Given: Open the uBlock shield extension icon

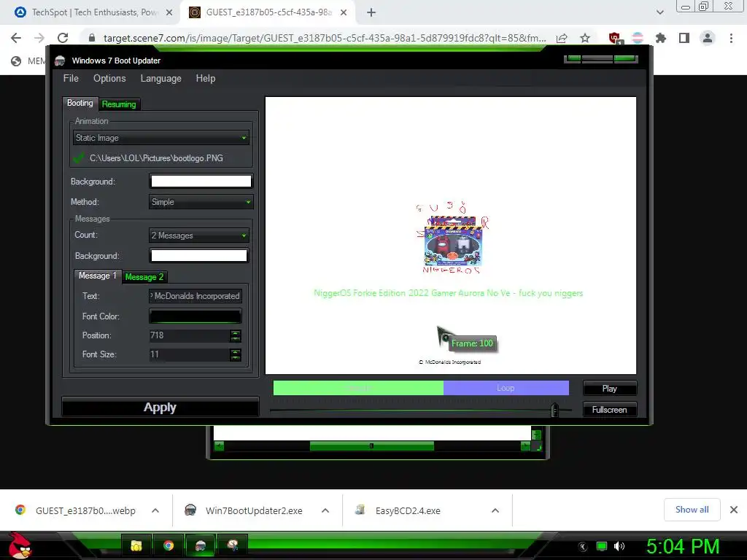Looking at the screenshot, I should coord(614,38).
